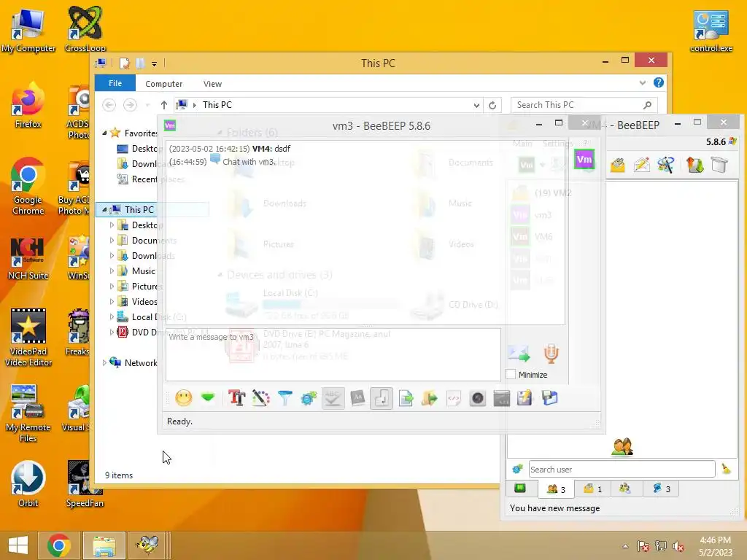
Task: Select the blue network tab showing 3
Action: tap(661, 489)
